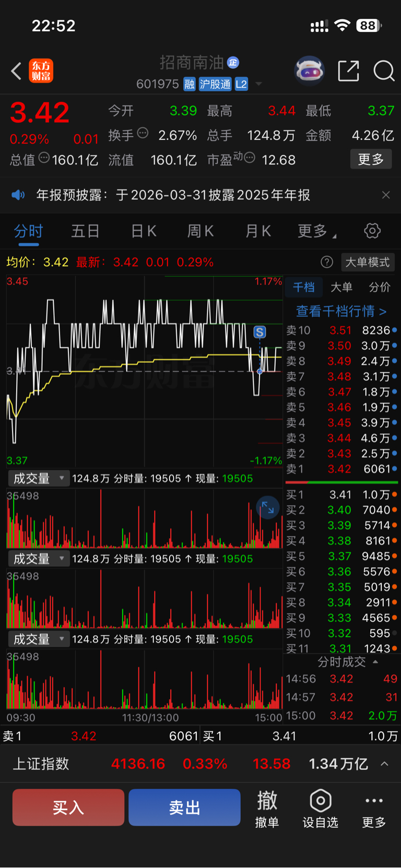This screenshot has height=868, width=401.
Task: Tap the info icon beside 总值
Action: 44,158
